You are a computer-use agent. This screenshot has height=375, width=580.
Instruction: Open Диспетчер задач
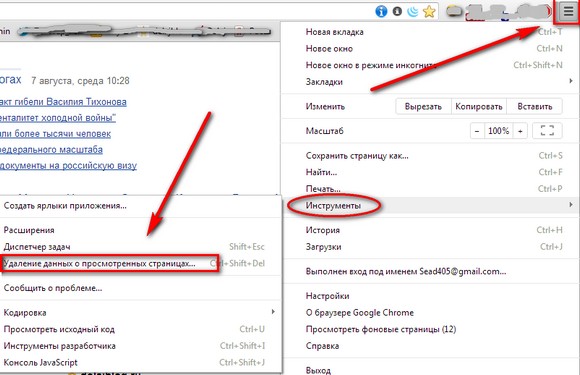click(x=140, y=247)
